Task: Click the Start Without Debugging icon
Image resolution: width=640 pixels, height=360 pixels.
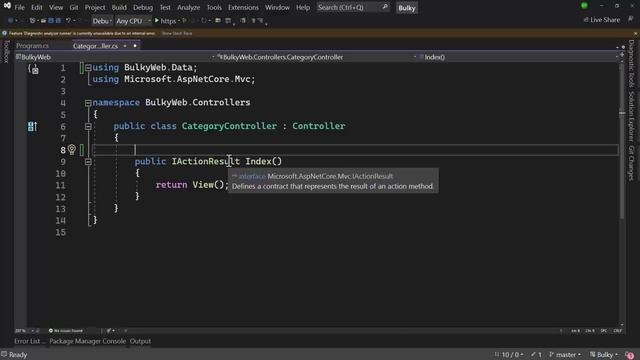Action: pos(184,20)
